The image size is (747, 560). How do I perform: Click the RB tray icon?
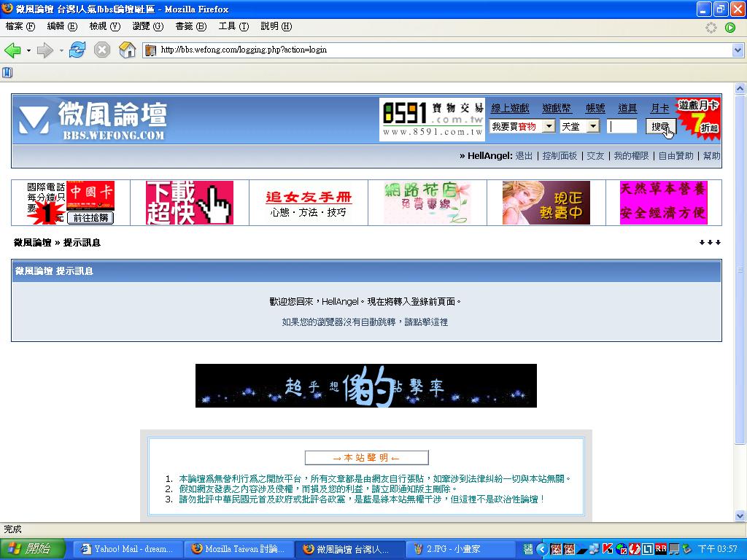click(x=661, y=549)
